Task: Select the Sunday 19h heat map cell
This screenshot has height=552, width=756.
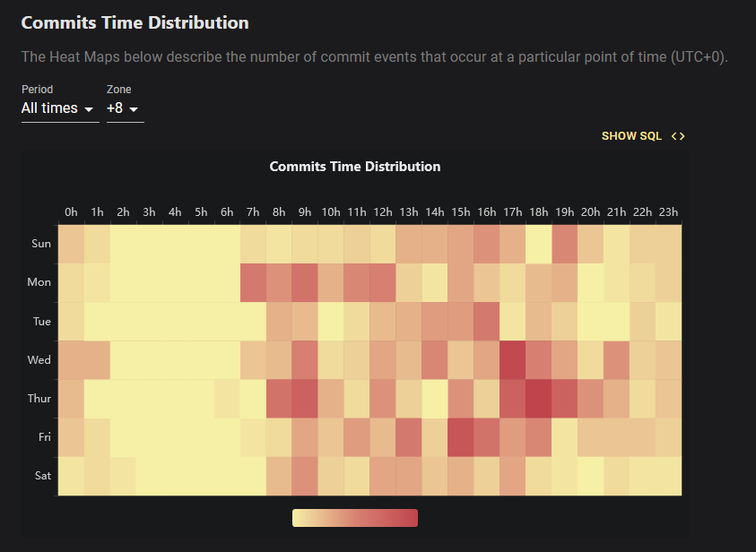Action: [565, 245]
